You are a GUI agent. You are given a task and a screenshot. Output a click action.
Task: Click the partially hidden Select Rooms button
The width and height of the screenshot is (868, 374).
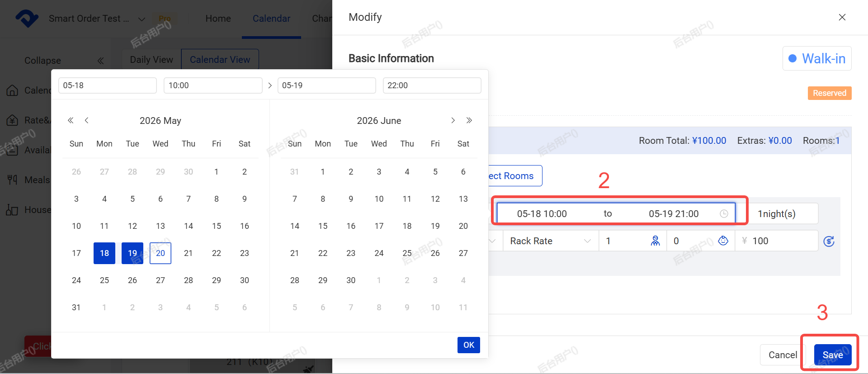tap(515, 176)
